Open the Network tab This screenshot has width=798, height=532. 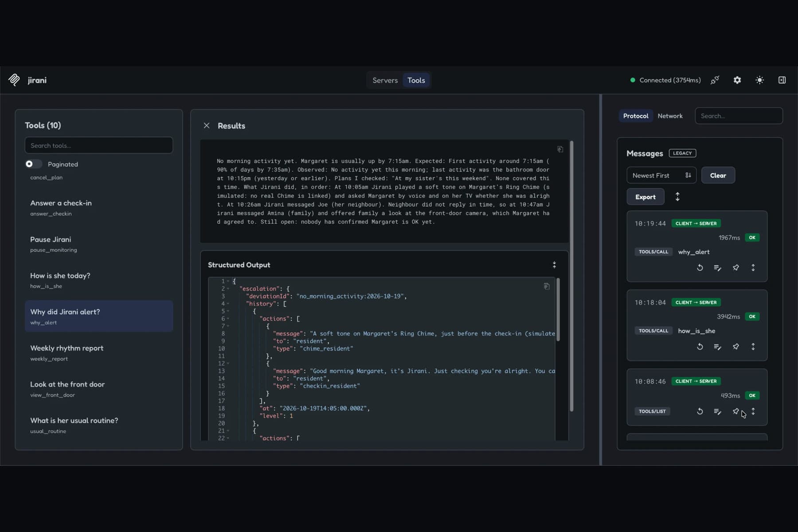tap(670, 116)
